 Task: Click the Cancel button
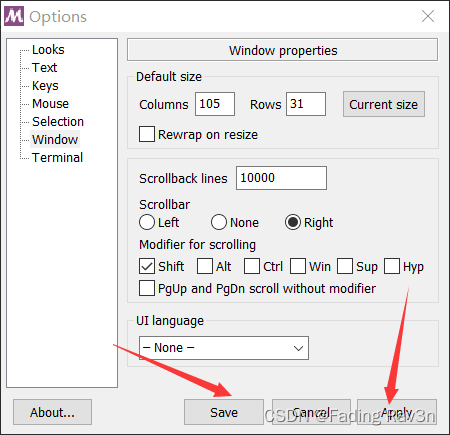pyautogui.click(x=311, y=412)
